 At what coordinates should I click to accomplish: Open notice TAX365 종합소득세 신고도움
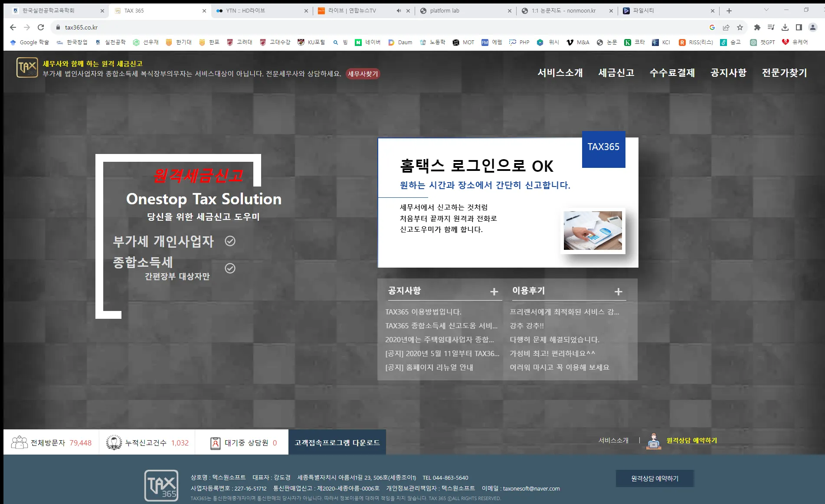coord(441,326)
